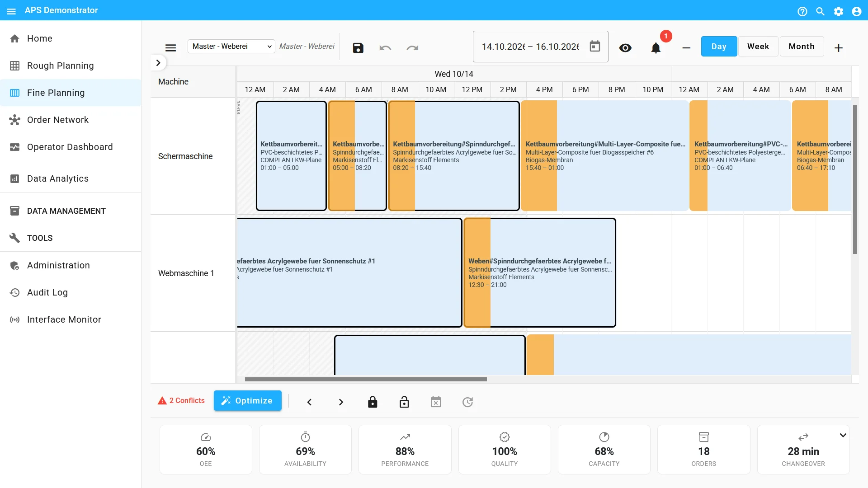Click the calendar cancel icon
Image resolution: width=868 pixels, height=488 pixels.
click(436, 402)
